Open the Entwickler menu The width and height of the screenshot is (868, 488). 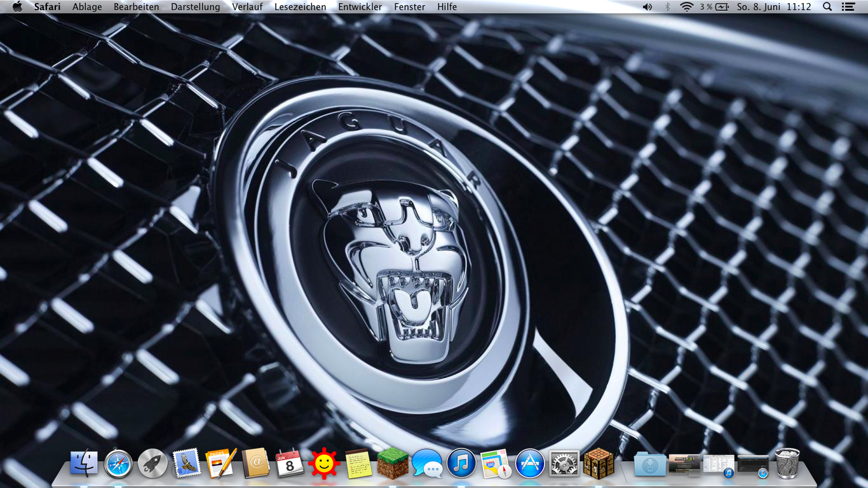point(360,6)
